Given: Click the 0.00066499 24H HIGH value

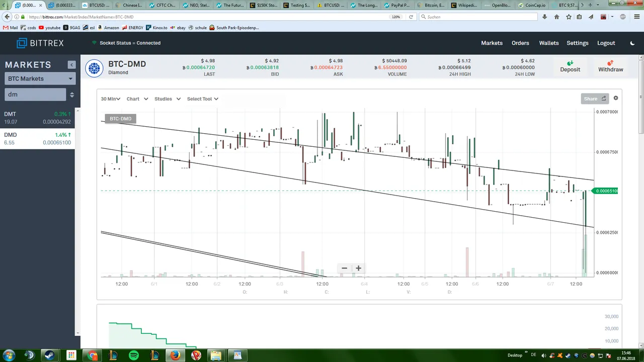Looking at the screenshot, I should click(454, 67).
